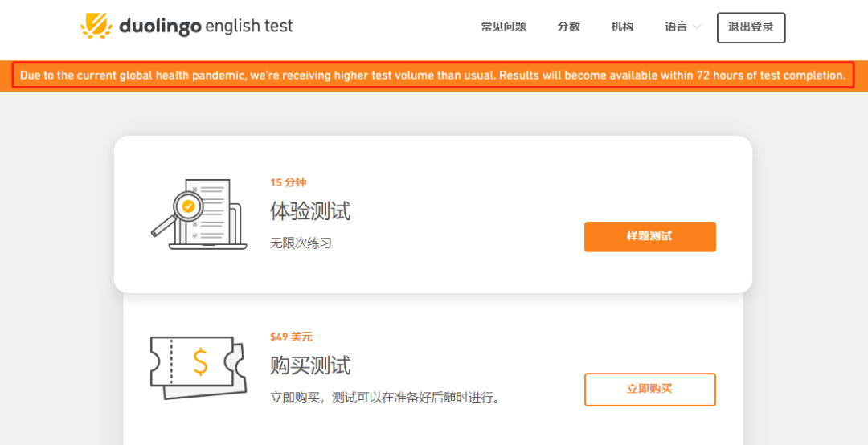Click the pandemic notice banner text

(x=433, y=76)
